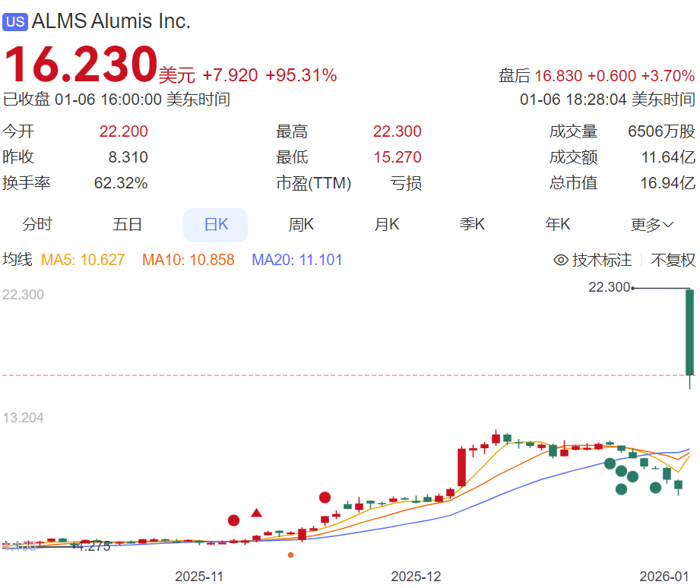This screenshot has height=588, width=700.
Task: Switch to the 五日 tab
Action: (127, 224)
